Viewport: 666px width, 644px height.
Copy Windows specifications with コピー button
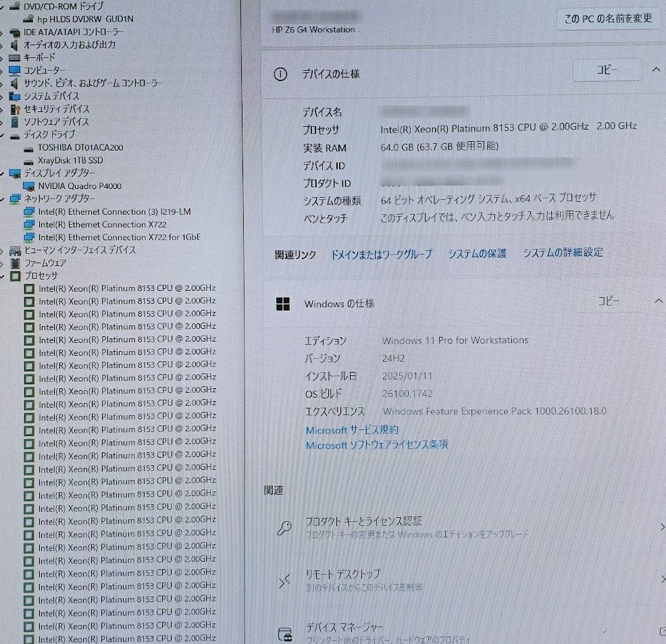click(608, 301)
